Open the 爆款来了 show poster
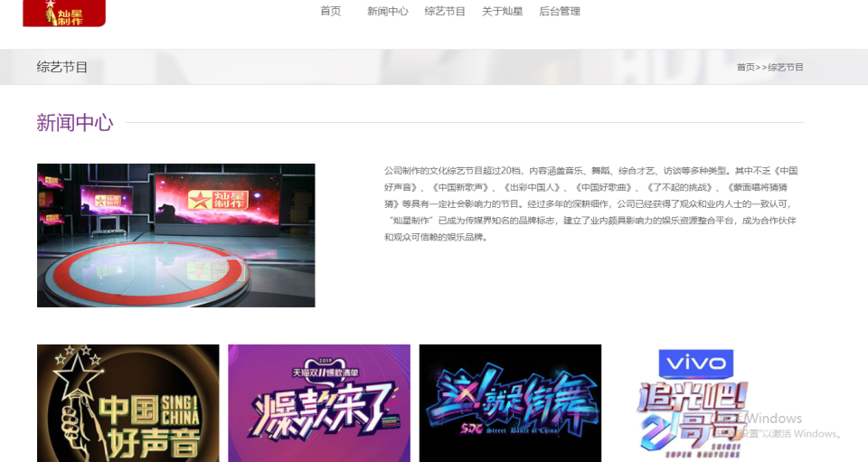 tap(319, 403)
